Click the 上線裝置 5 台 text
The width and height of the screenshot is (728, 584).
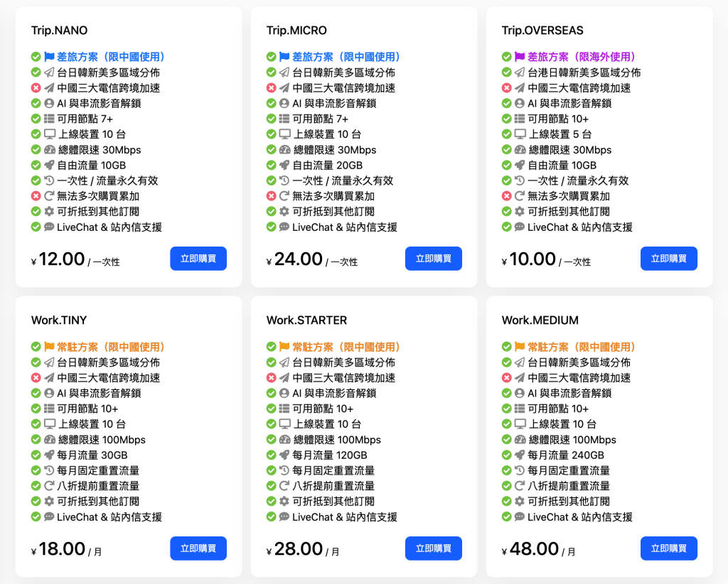[560, 134]
